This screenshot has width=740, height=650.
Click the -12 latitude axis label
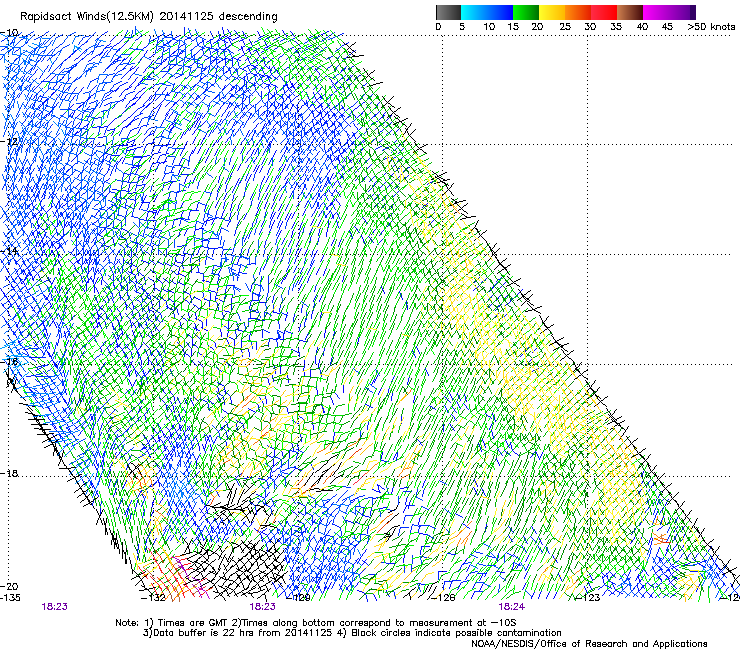pos(9,142)
